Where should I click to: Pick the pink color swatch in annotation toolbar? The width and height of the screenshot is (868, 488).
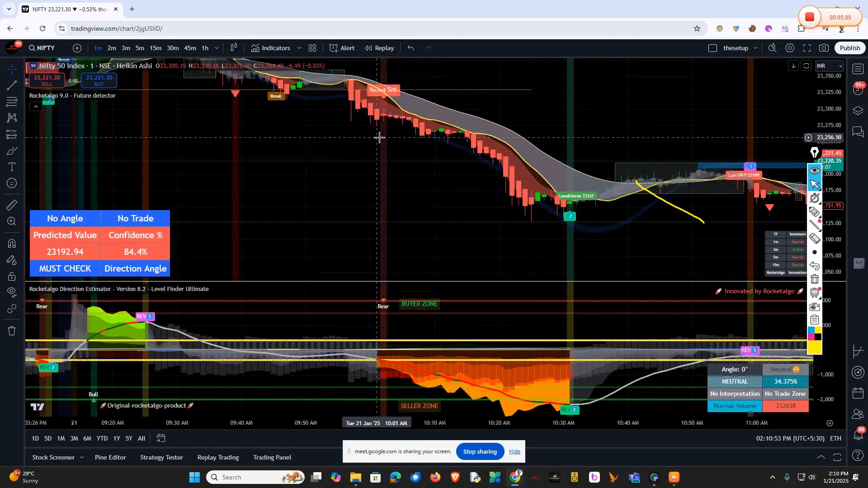coord(811,337)
